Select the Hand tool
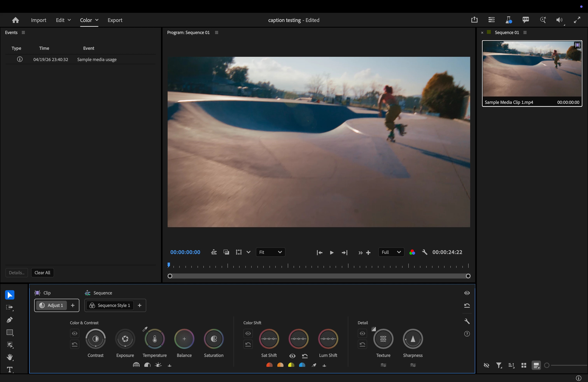Viewport: 588px width, 382px height. [x=10, y=357]
